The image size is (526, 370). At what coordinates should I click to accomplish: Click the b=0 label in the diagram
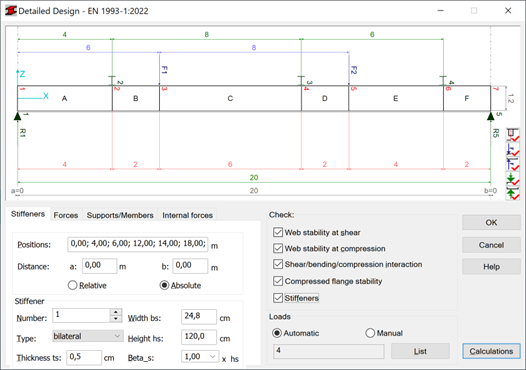[x=490, y=191]
